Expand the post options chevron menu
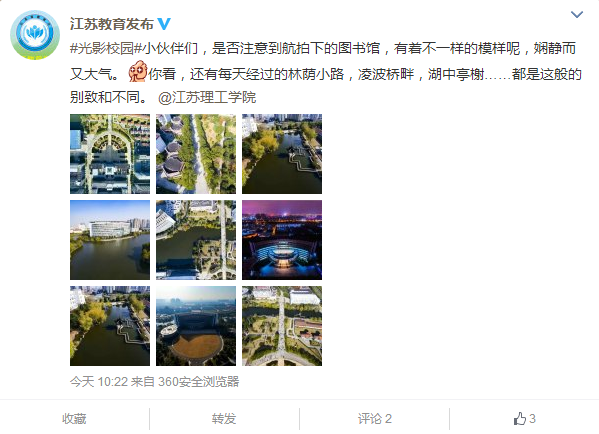 [576, 15]
